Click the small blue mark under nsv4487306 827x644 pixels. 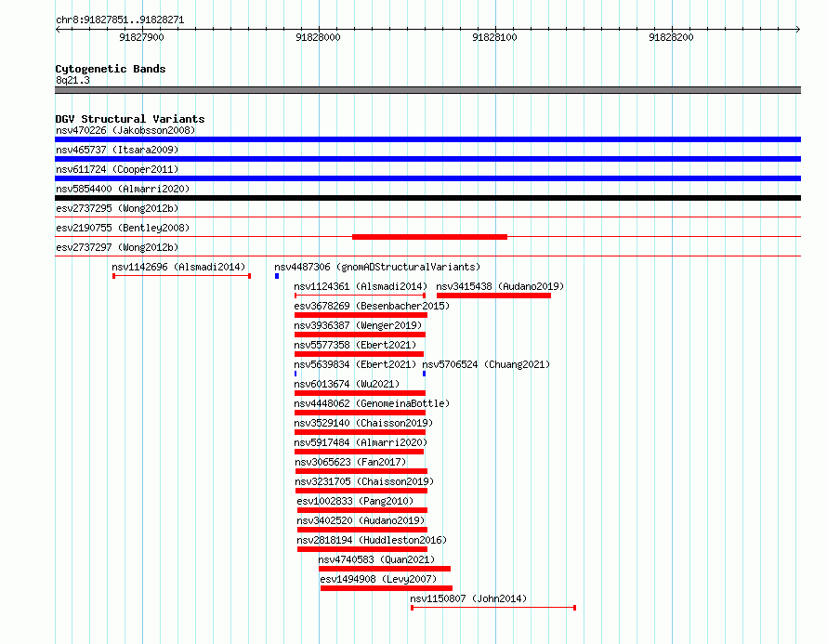click(x=276, y=276)
